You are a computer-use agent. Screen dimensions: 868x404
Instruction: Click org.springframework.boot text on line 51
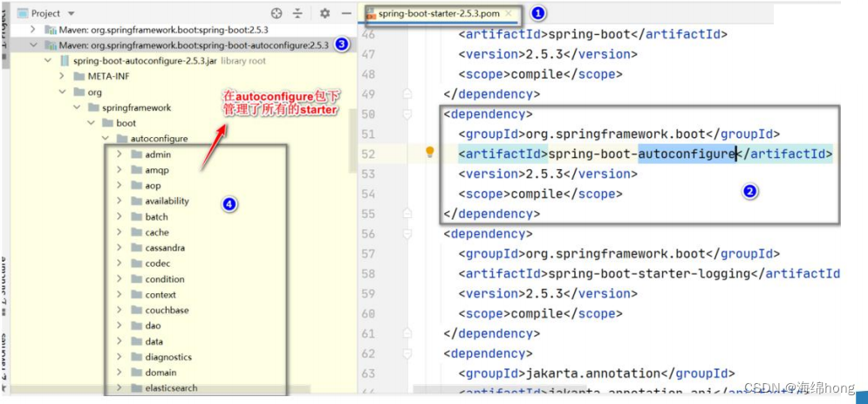point(616,134)
